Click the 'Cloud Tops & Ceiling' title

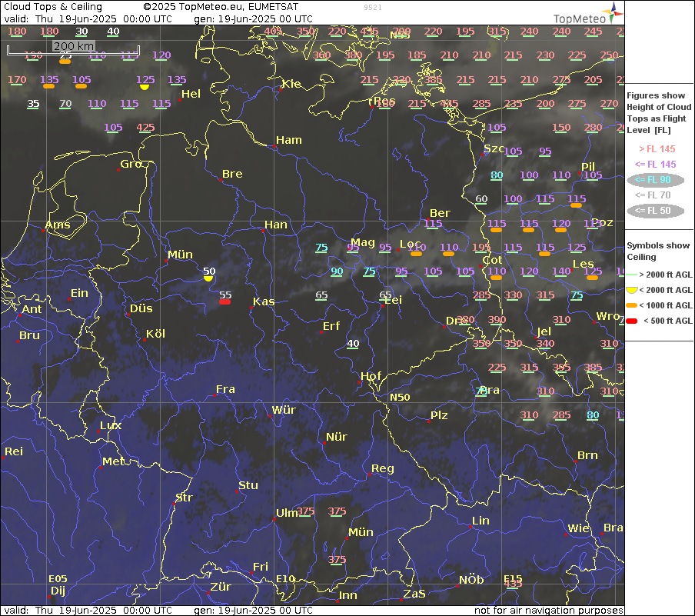tap(53, 7)
